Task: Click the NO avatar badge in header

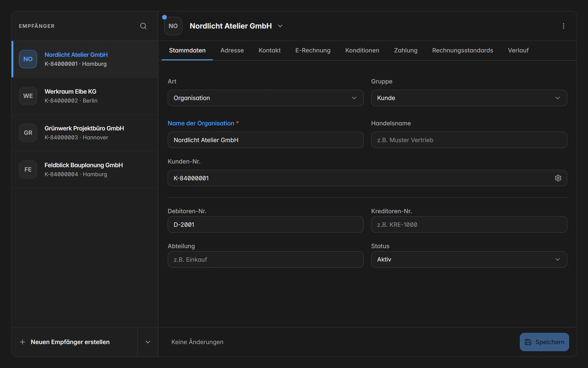Action: tap(173, 26)
